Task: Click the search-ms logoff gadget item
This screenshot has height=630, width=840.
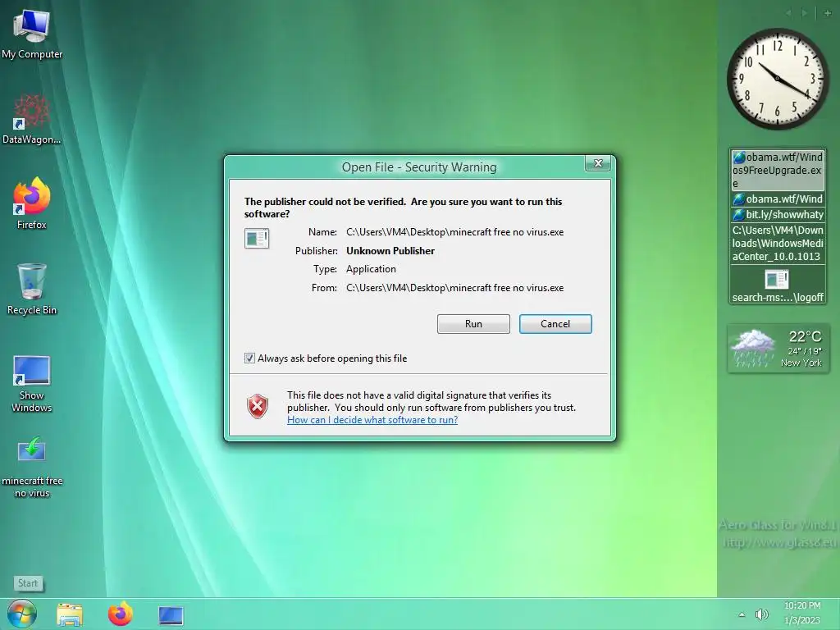Action: 778,286
